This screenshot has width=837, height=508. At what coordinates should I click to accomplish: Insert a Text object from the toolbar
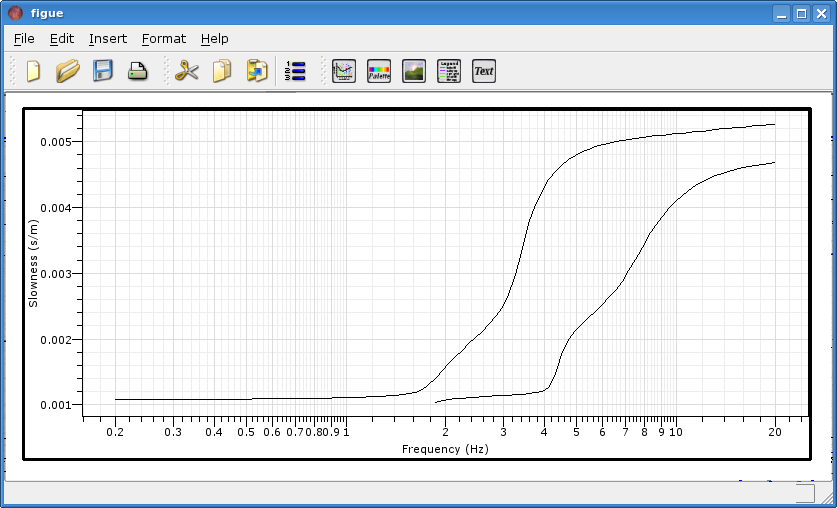click(x=484, y=71)
